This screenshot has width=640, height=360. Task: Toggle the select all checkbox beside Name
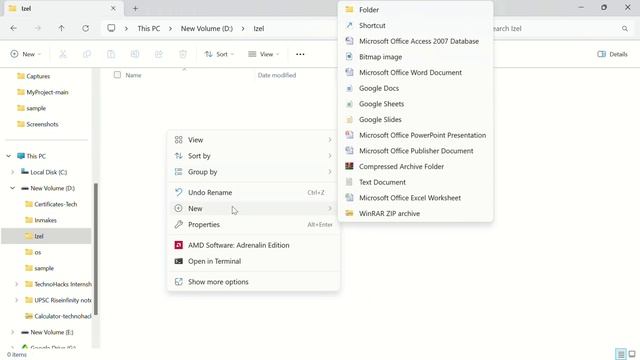coord(117,75)
